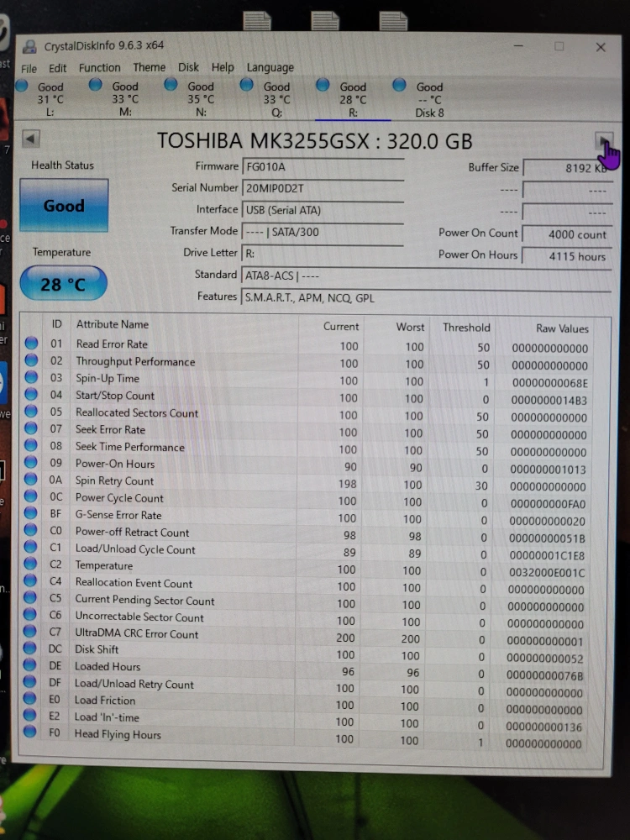Click status icon for Start/Stop Count
The image size is (630, 840).
(31, 394)
